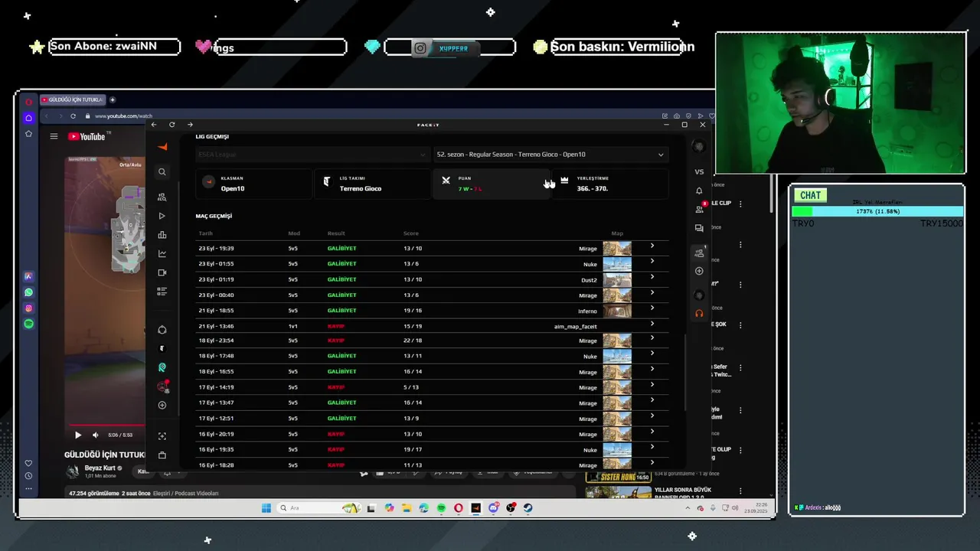Click the YouTube logo
980x551 pixels.
(87, 136)
